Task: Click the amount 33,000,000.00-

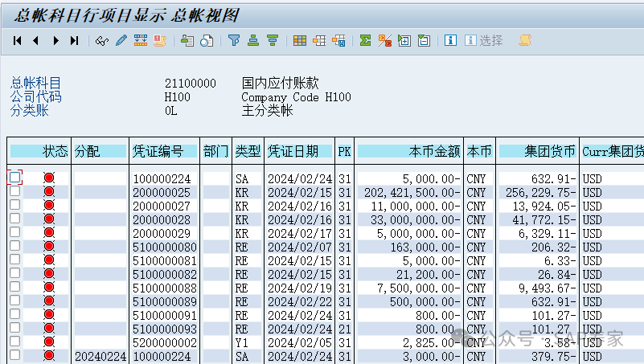Action: (415, 220)
